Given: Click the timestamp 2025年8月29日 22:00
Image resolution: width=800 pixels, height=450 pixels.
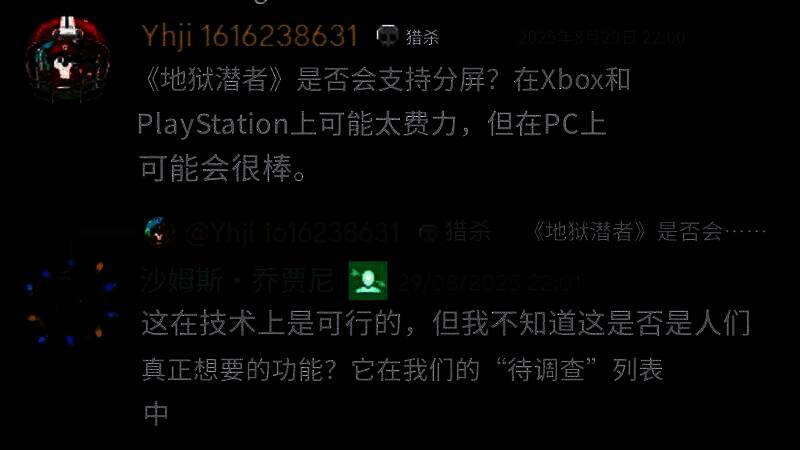Looking at the screenshot, I should coord(602,37).
